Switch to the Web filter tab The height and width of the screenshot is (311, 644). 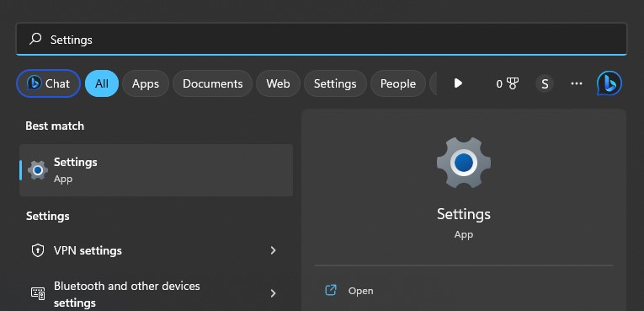(278, 83)
